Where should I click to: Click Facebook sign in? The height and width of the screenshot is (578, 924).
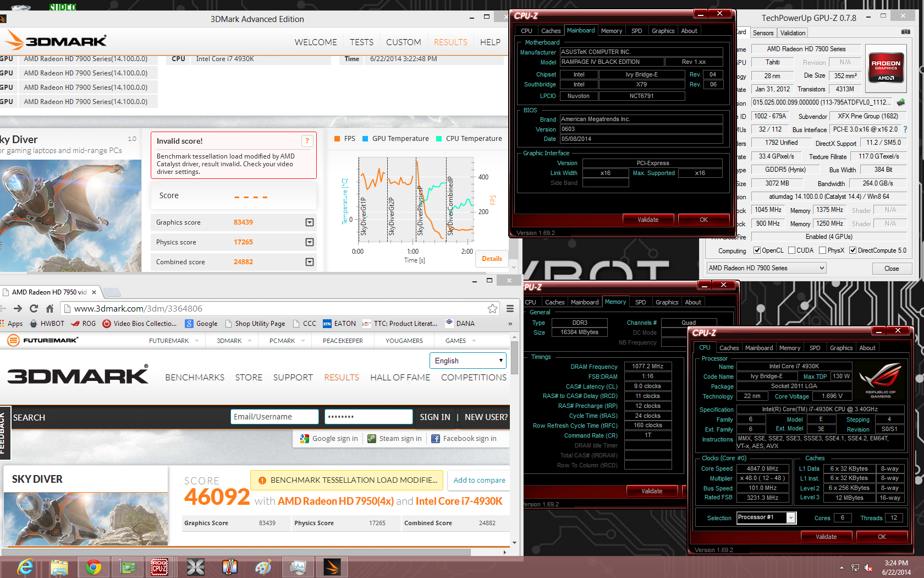[464, 439]
